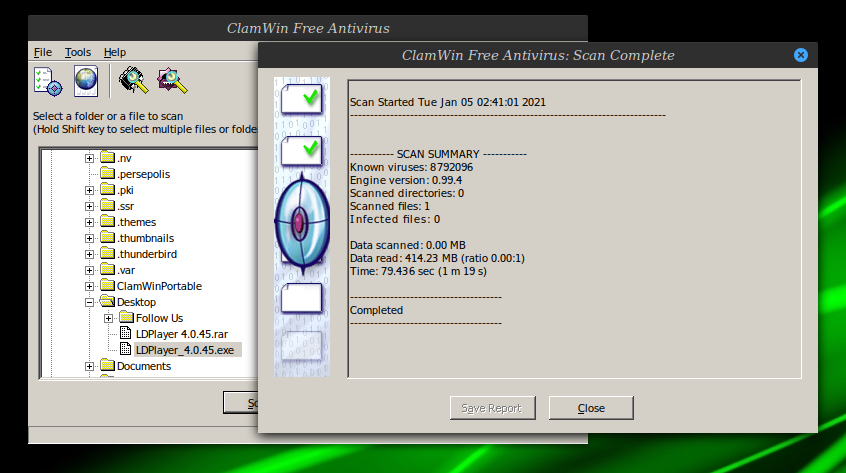Select the .pki folder label
Viewport: 846px width, 473px height.
[125, 190]
